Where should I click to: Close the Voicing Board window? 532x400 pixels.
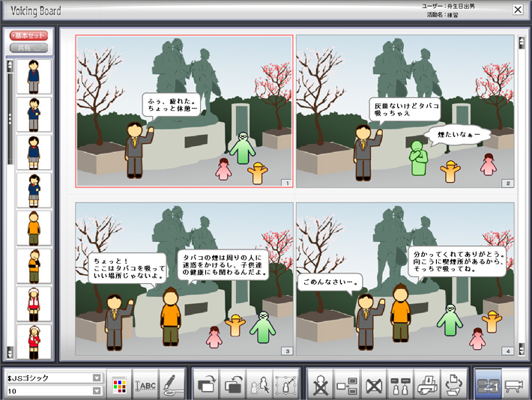[x=518, y=10]
